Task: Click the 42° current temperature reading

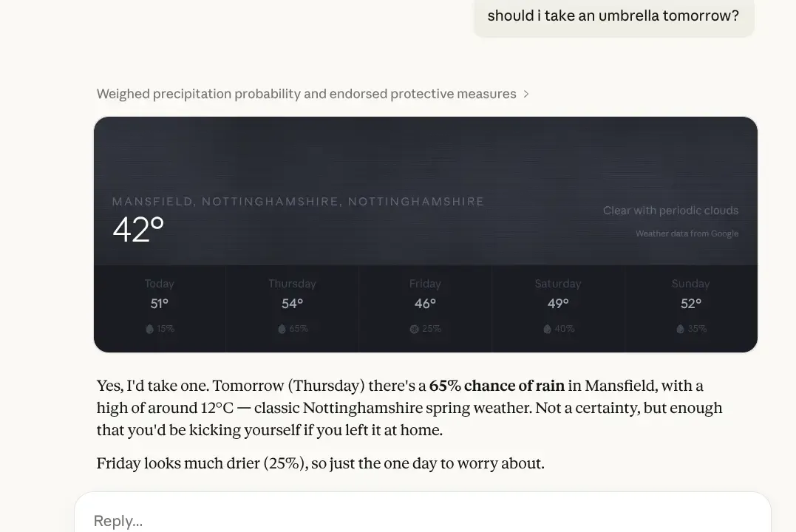Action: [138, 230]
